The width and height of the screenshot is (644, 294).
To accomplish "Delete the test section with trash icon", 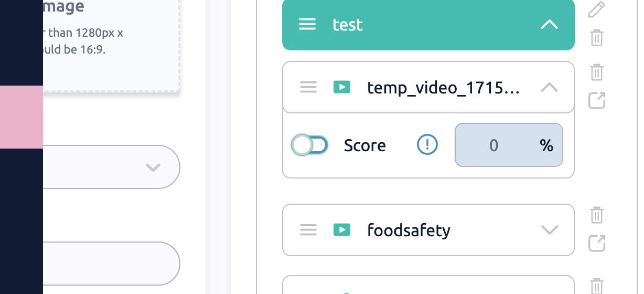I will (596, 38).
